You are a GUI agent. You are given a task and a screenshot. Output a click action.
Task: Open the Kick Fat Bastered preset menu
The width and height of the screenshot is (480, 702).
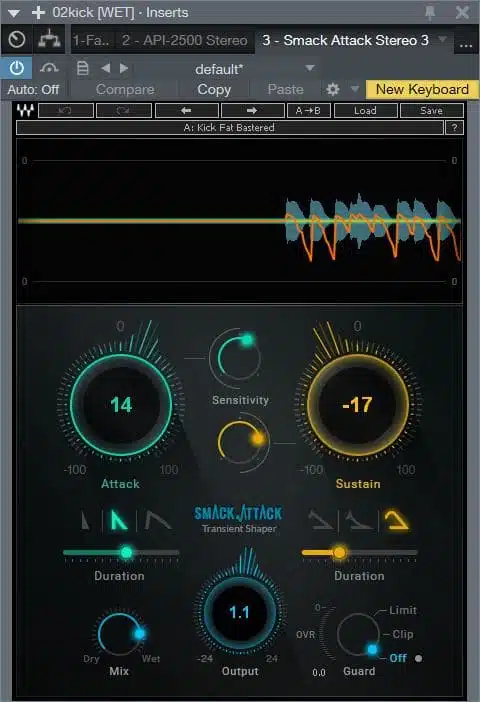click(229, 128)
